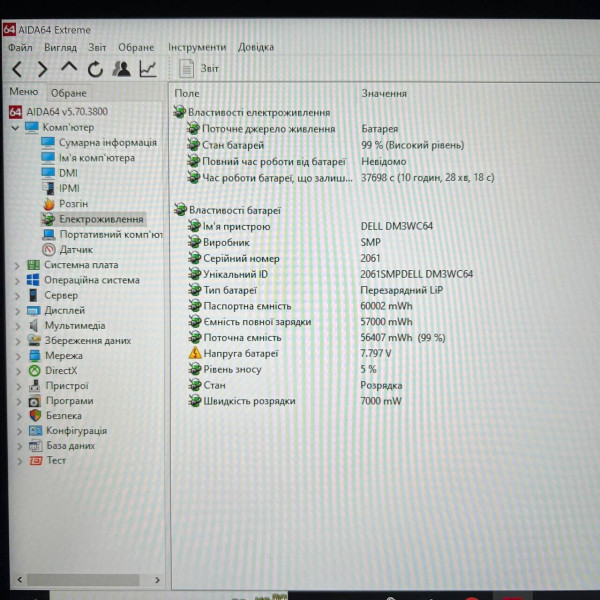Click the Back navigation arrow
This screenshot has height=600, width=600.
[18, 70]
